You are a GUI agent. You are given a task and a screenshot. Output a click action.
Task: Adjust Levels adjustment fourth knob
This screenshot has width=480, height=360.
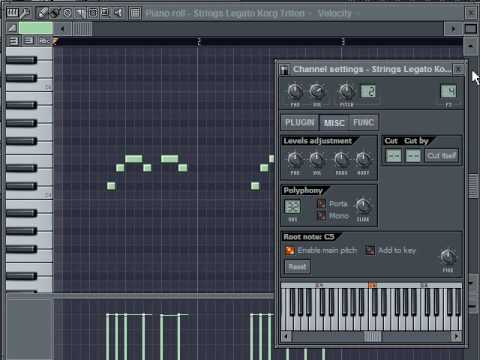coord(363,160)
